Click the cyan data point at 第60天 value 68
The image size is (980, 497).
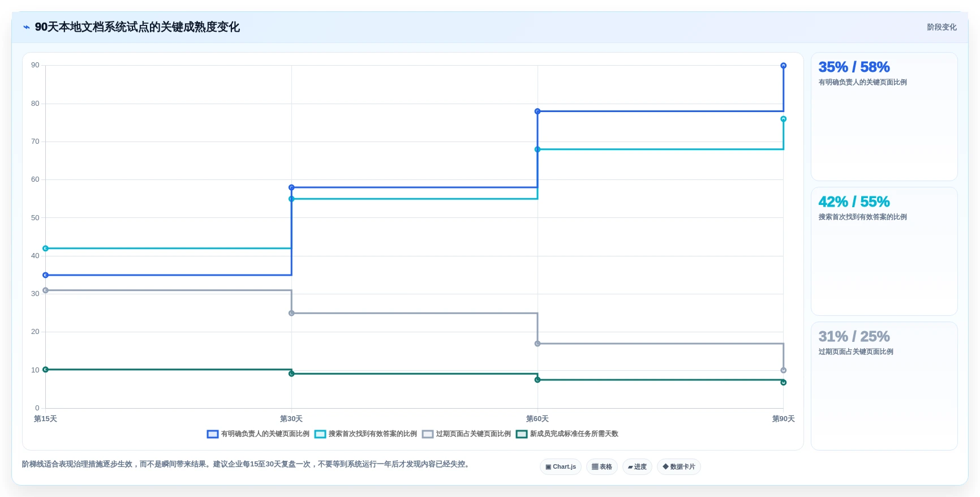point(538,149)
